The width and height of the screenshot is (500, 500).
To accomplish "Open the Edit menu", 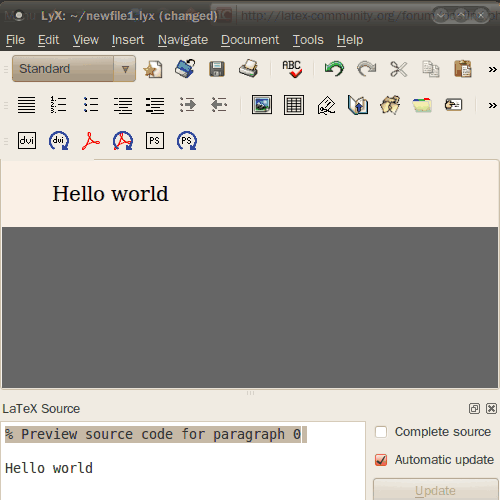I will [48, 40].
